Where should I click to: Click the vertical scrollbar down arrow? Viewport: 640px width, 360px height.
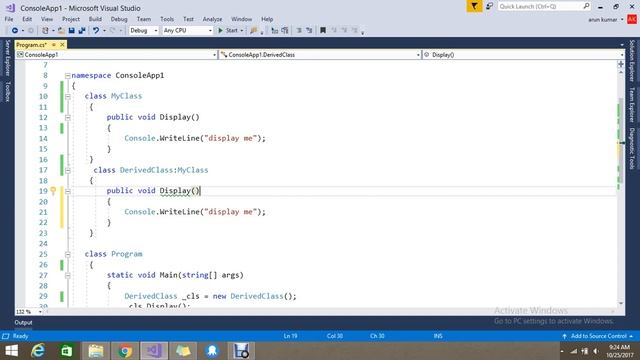coord(621,304)
